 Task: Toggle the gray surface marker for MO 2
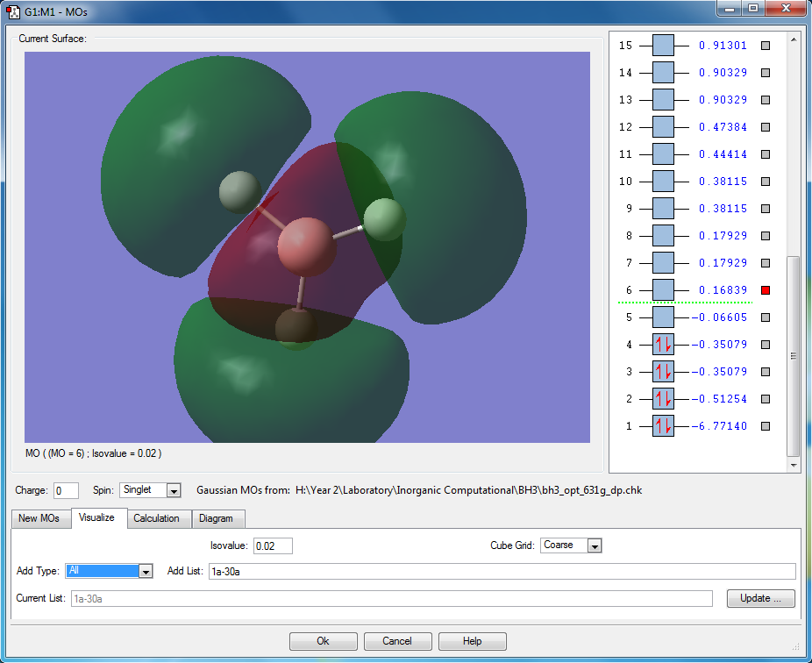(x=766, y=399)
